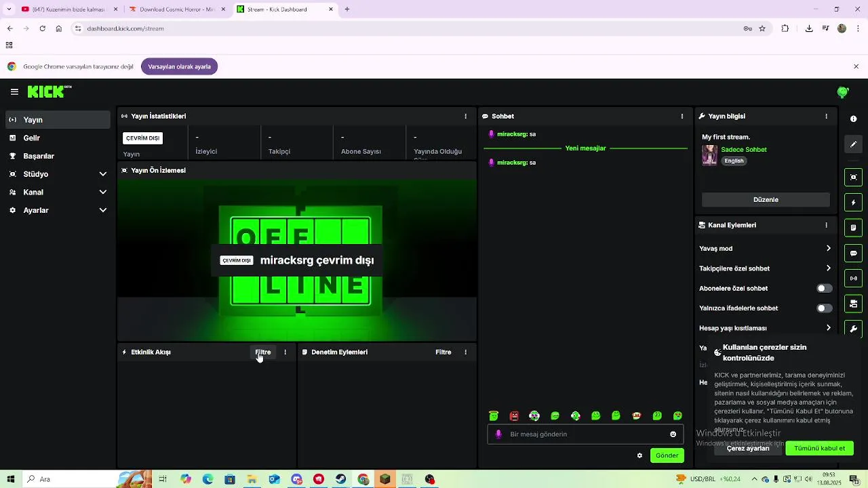The image size is (868, 488).
Task: Open Steam from the taskbar
Action: tap(341, 479)
